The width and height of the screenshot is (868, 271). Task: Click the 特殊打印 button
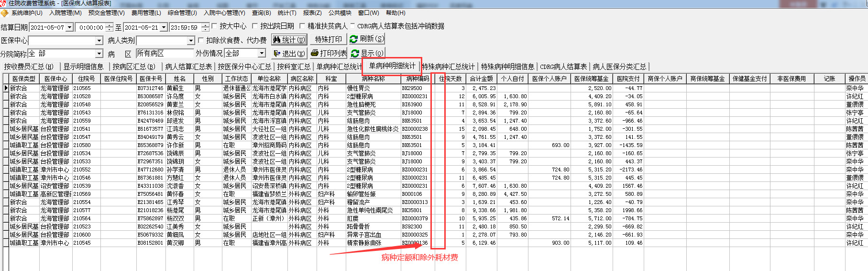[x=328, y=39]
